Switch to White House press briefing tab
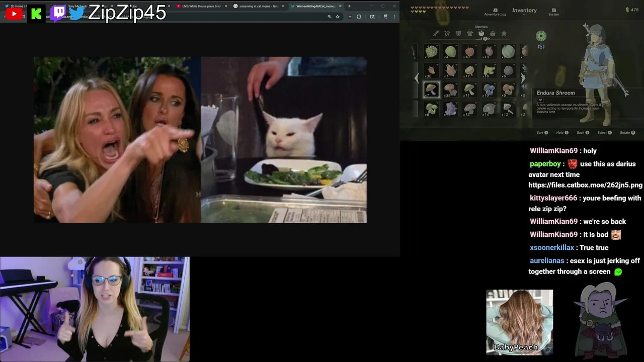This screenshot has width=644, height=362. pyautogui.click(x=202, y=6)
